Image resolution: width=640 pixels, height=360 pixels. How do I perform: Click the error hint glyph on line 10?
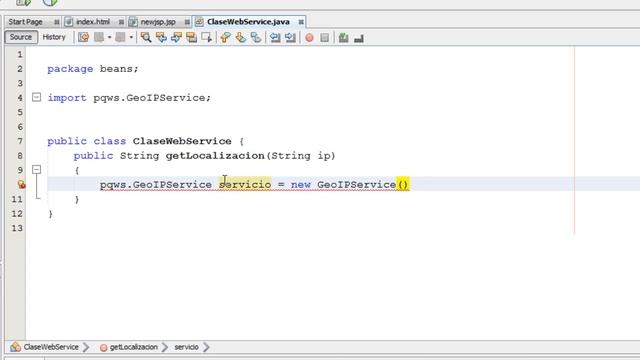(x=21, y=184)
